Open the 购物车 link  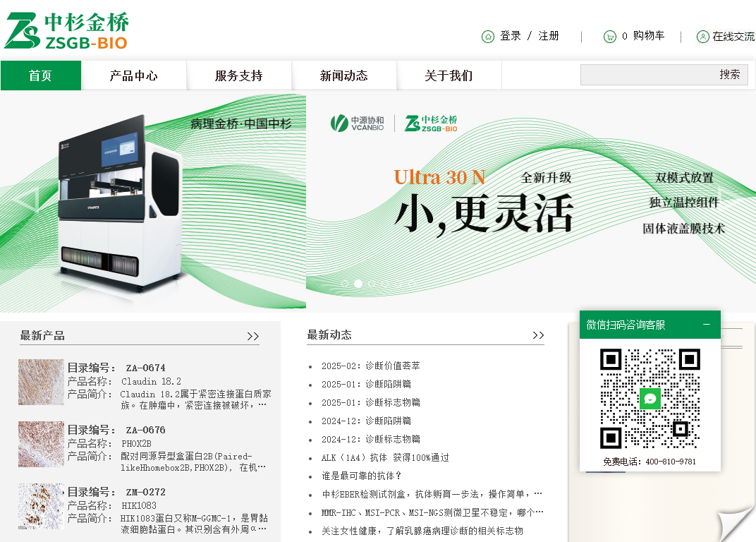(649, 36)
